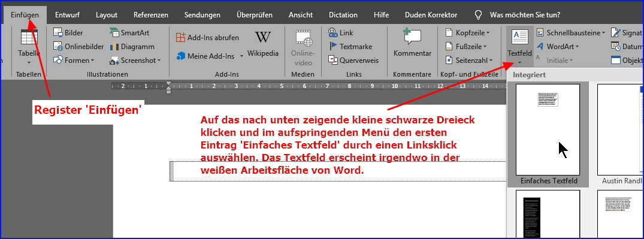Open the WordArt dropdown
The width and height of the screenshot is (644, 239).
(557, 47)
